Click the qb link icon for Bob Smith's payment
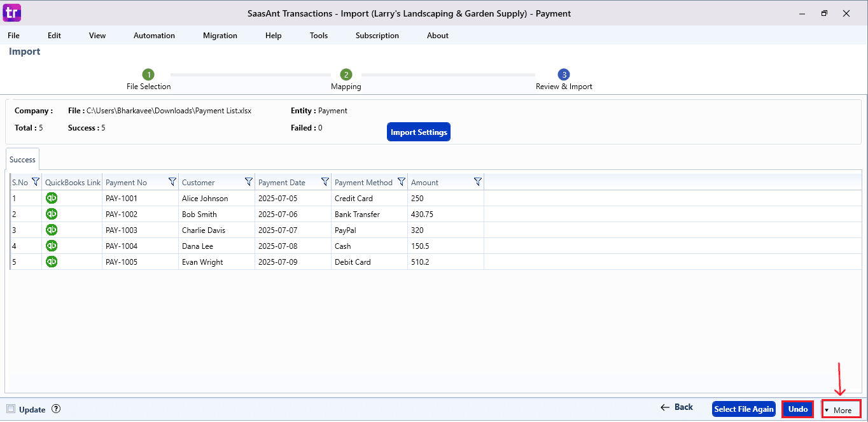The height and width of the screenshot is (422, 868). click(x=52, y=214)
